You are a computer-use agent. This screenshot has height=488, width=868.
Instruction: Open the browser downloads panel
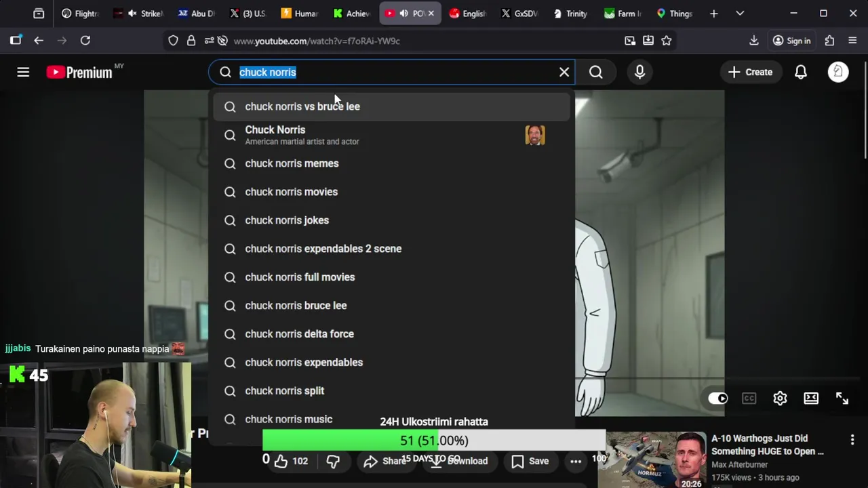pos(754,41)
